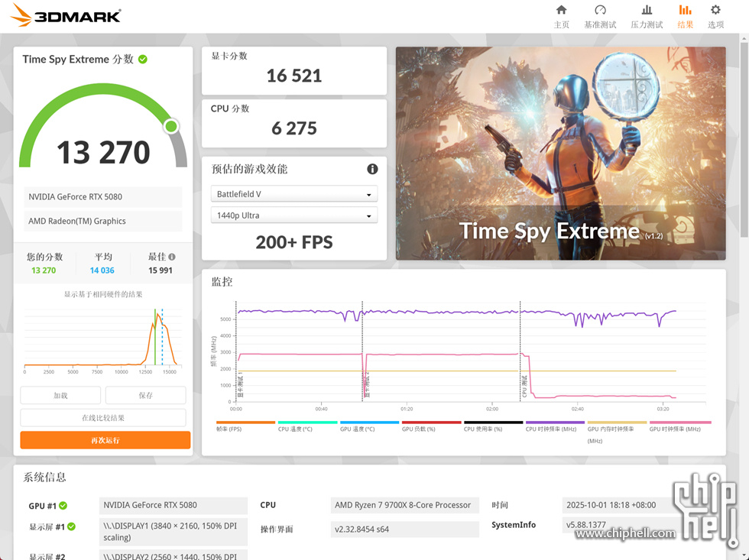Click the Time Spy Extreme artwork thumbnail
Screen dimensions: 749x560
pos(560,154)
